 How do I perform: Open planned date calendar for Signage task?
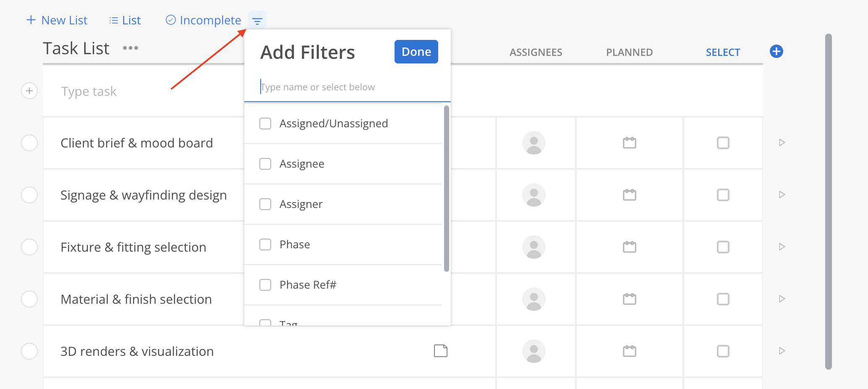click(629, 195)
